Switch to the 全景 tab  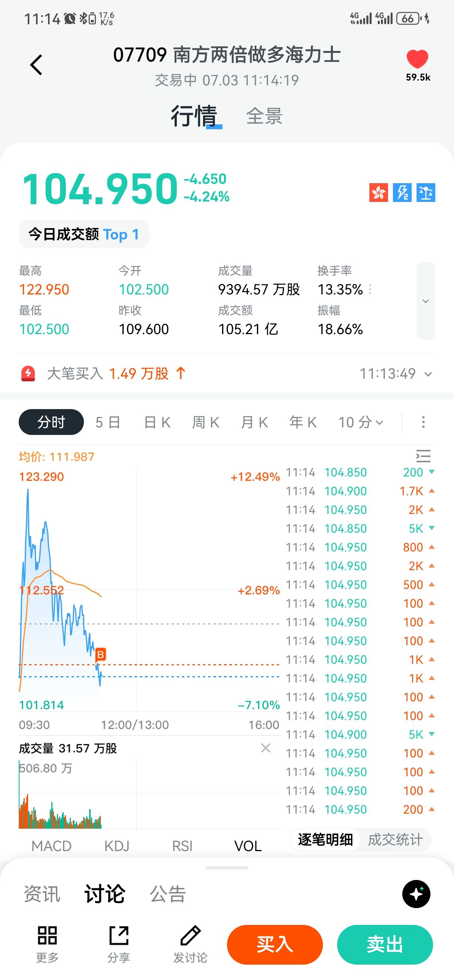pos(264,116)
